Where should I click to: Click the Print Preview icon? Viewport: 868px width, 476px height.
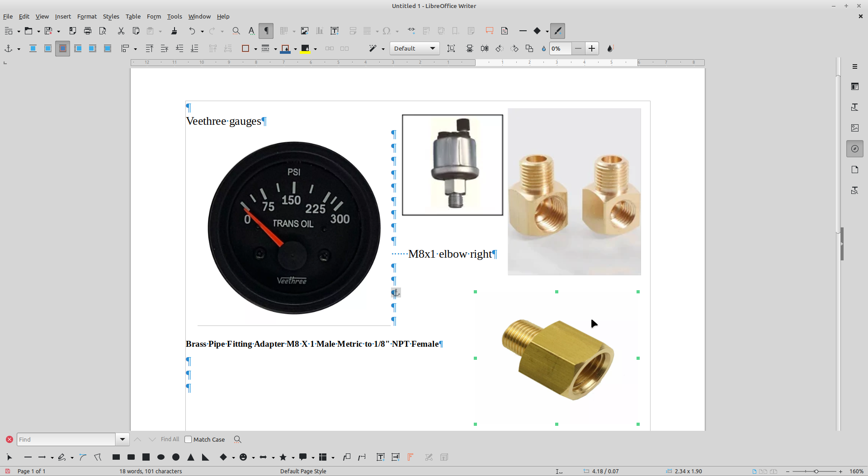click(x=103, y=31)
